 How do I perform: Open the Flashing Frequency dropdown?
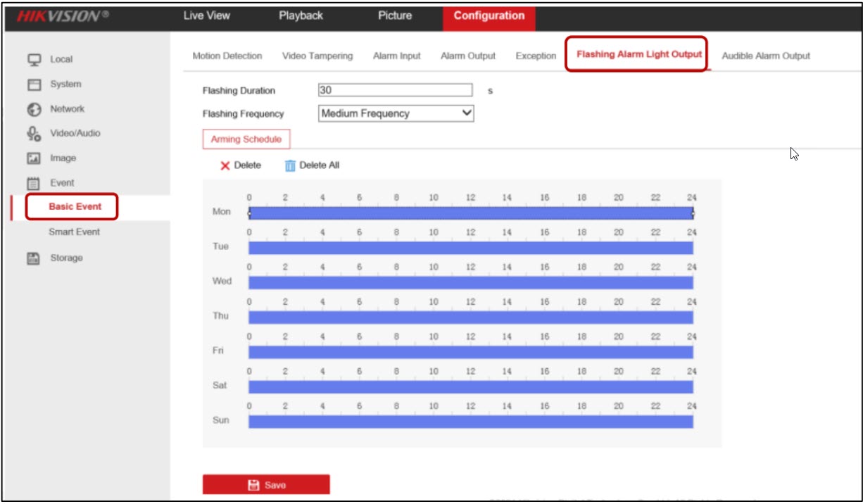pyautogui.click(x=396, y=113)
